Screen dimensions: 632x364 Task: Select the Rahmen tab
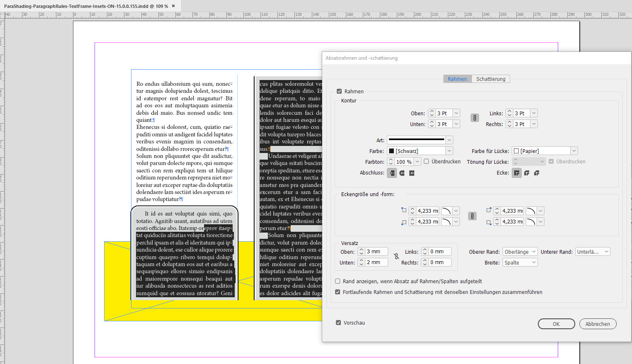click(x=457, y=78)
